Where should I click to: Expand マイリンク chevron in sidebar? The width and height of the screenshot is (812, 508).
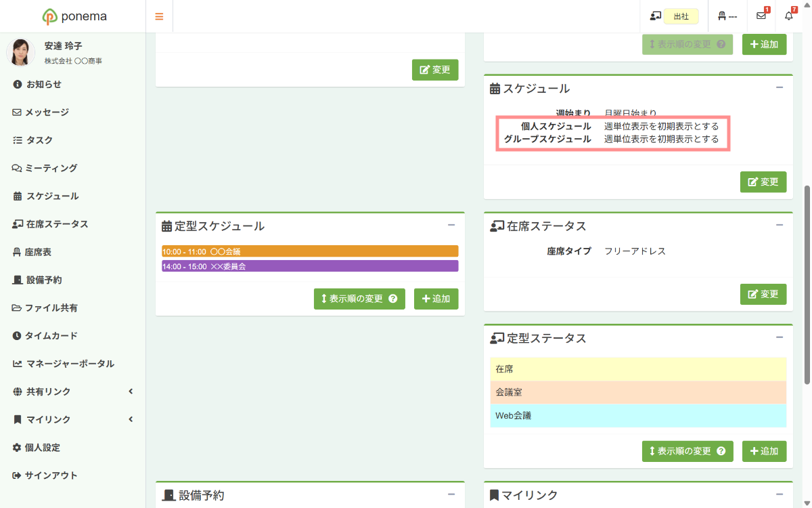tap(131, 419)
